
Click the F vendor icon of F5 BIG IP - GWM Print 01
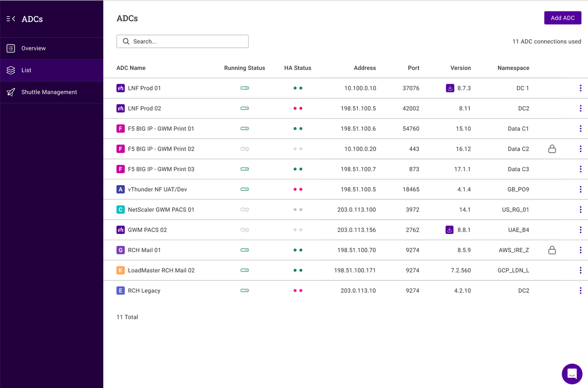(x=121, y=129)
